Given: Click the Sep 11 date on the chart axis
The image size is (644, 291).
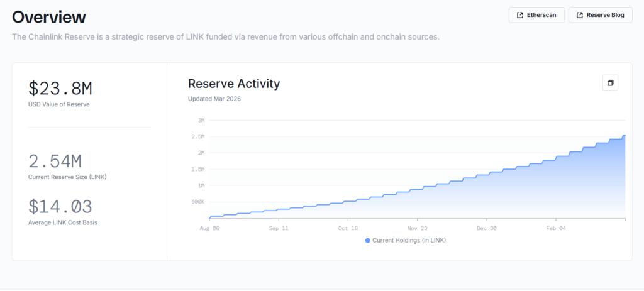Looking at the screenshot, I should 279,228.
